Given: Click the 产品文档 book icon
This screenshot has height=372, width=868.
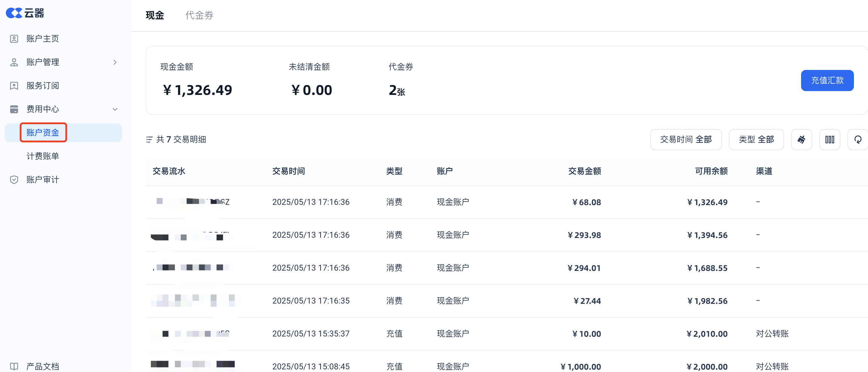Looking at the screenshot, I should click(14, 366).
